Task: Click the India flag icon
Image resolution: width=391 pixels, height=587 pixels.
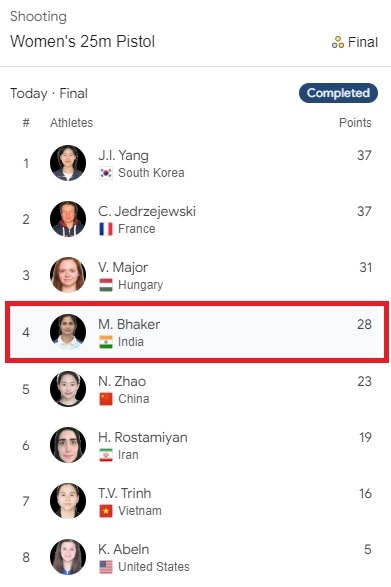Action: coord(106,342)
